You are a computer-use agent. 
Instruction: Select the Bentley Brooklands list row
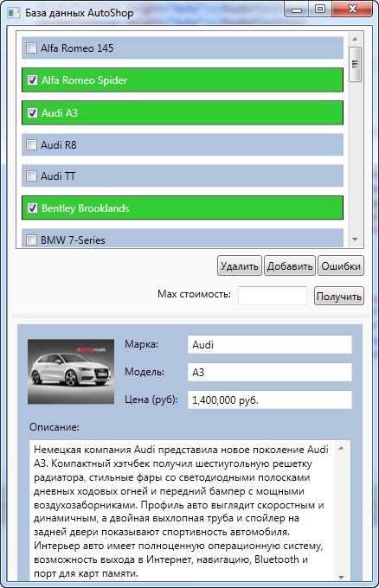coord(183,208)
